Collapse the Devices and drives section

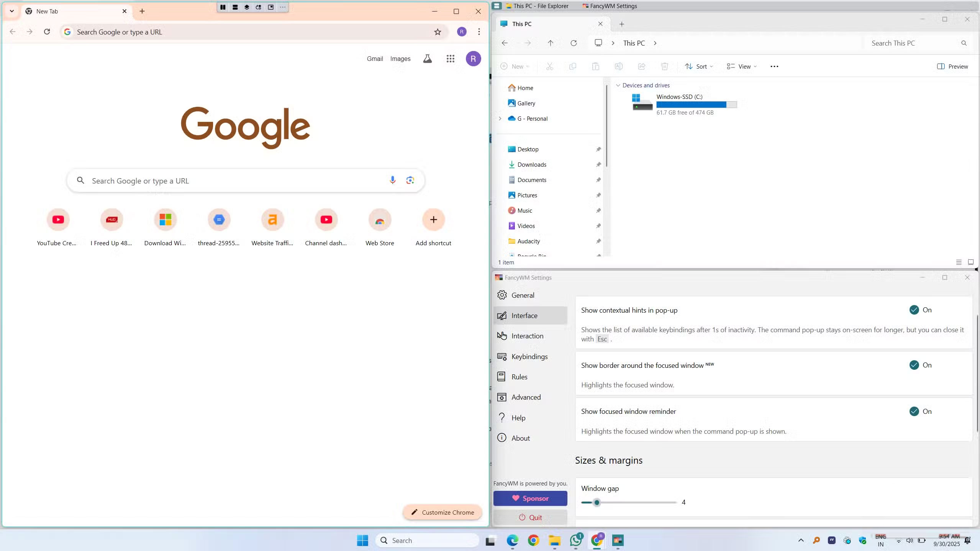(x=618, y=85)
